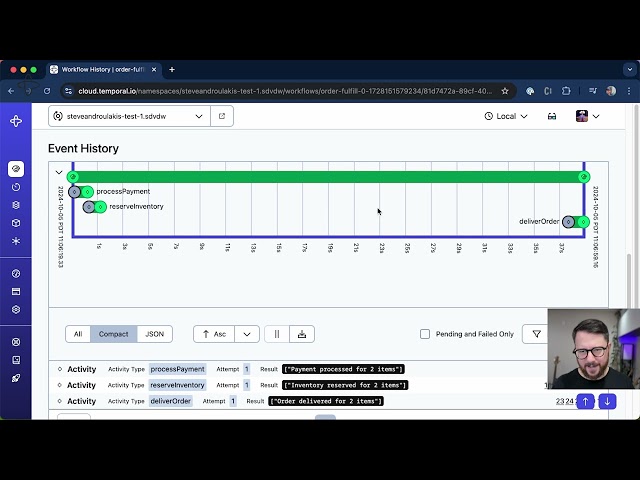
Task: Open the browser extensions puzzle icon
Action: (x=566, y=91)
